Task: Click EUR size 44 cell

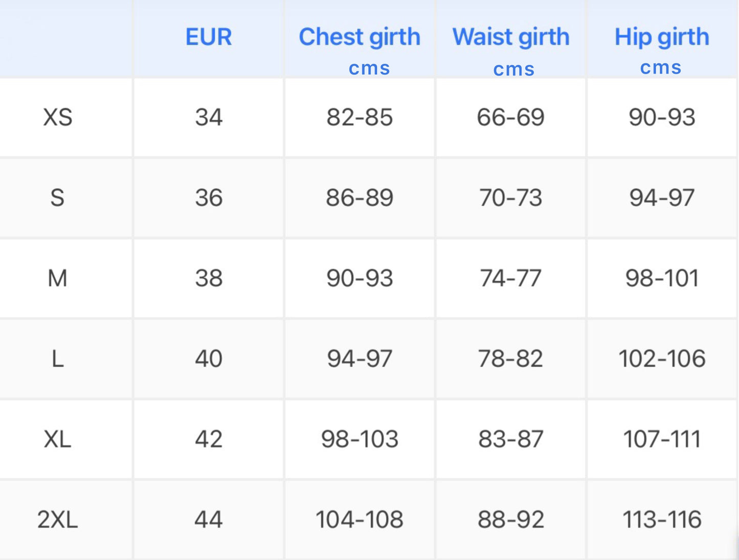Action: [x=209, y=520]
